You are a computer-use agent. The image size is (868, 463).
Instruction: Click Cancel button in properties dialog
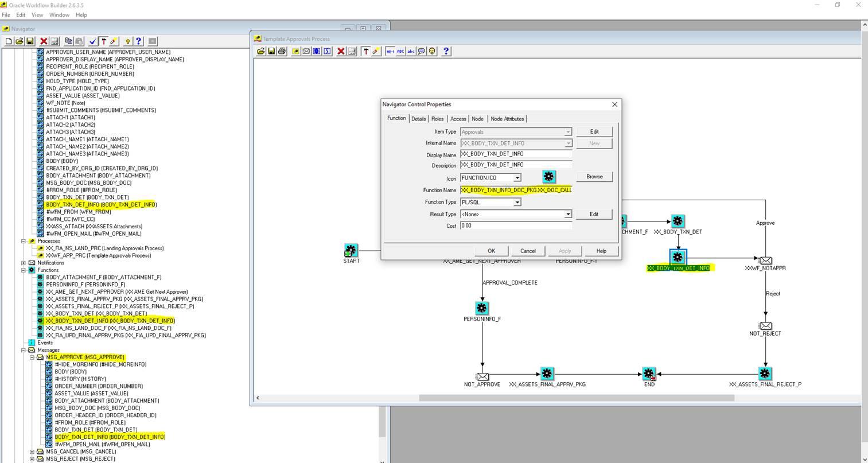(528, 251)
